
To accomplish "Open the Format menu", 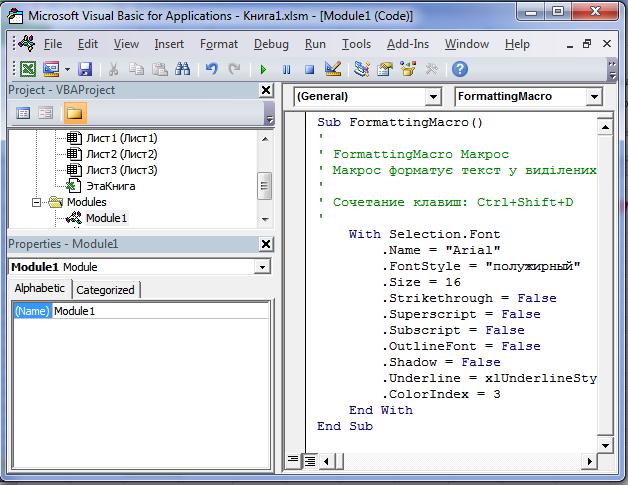I will [219, 44].
